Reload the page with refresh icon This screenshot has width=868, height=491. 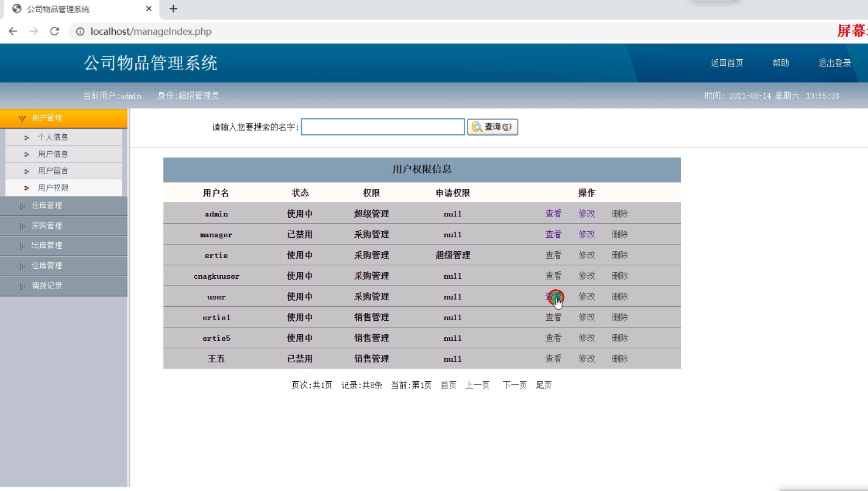pos(54,32)
